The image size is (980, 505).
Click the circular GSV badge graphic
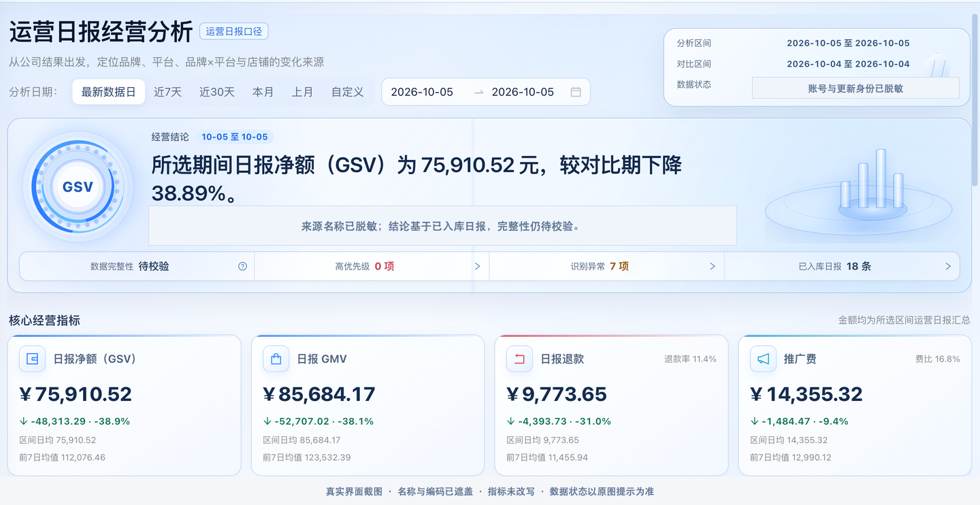tap(78, 186)
